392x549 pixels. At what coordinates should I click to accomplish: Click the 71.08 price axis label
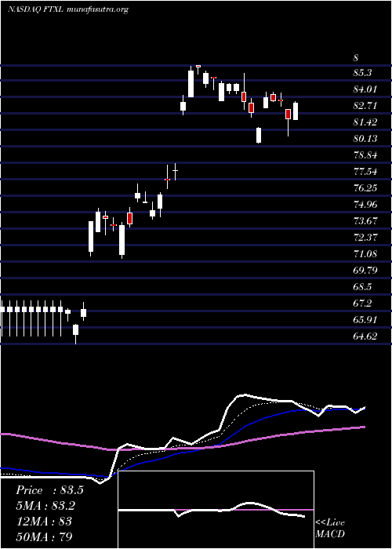[x=365, y=254]
